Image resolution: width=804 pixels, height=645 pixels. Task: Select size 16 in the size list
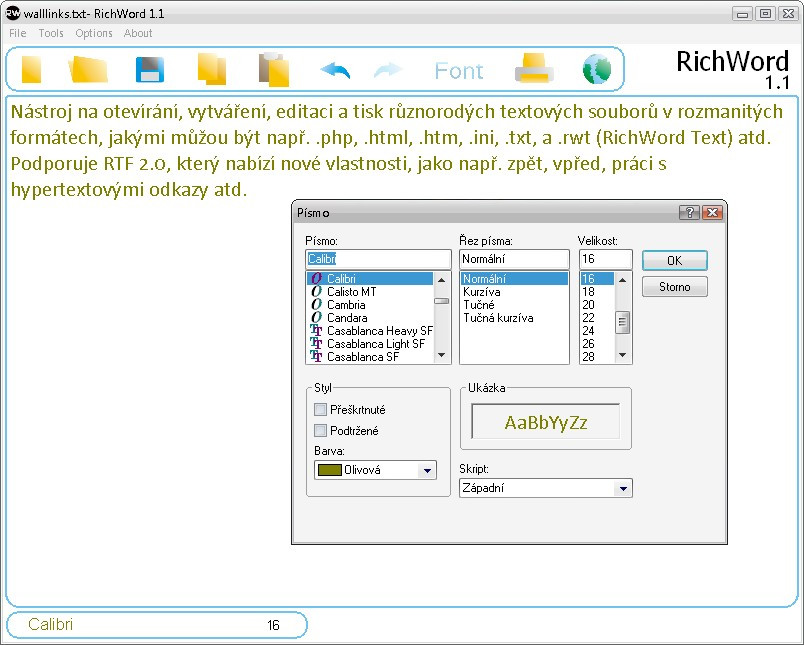pos(597,279)
